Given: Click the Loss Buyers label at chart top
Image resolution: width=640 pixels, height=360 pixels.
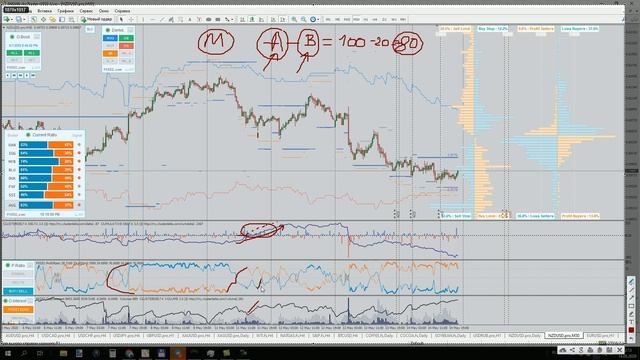Looking at the screenshot, I should click(x=580, y=29).
